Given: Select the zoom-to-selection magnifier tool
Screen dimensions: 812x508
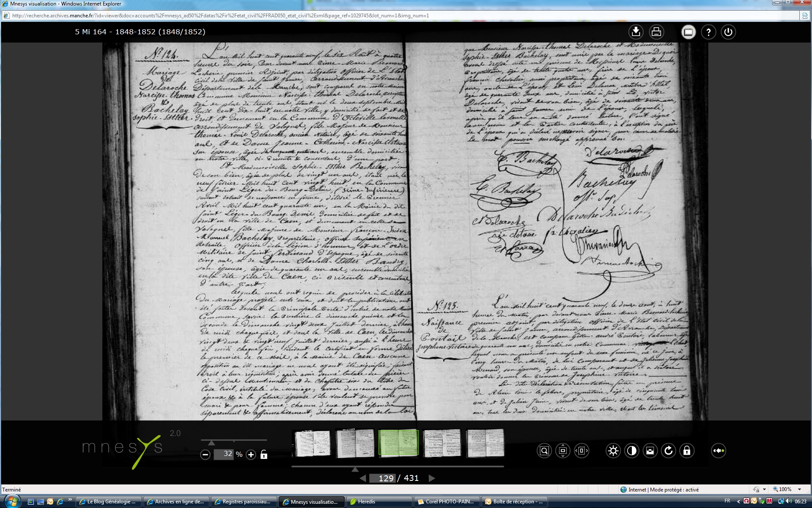Looking at the screenshot, I should (x=544, y=451).
